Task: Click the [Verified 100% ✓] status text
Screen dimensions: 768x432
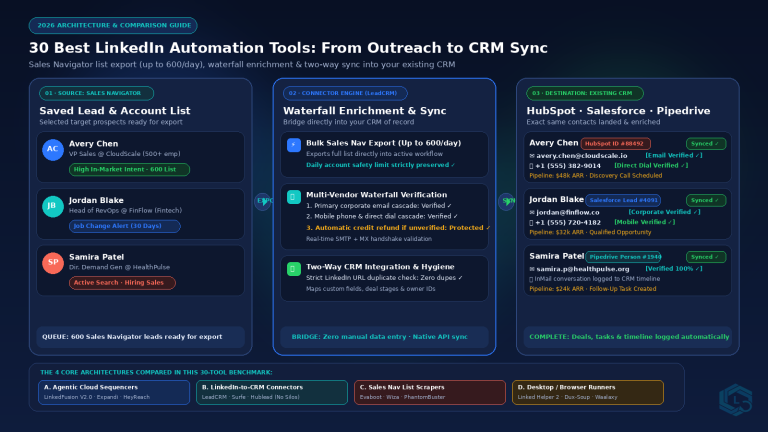Action: click(x=673, y=268)
